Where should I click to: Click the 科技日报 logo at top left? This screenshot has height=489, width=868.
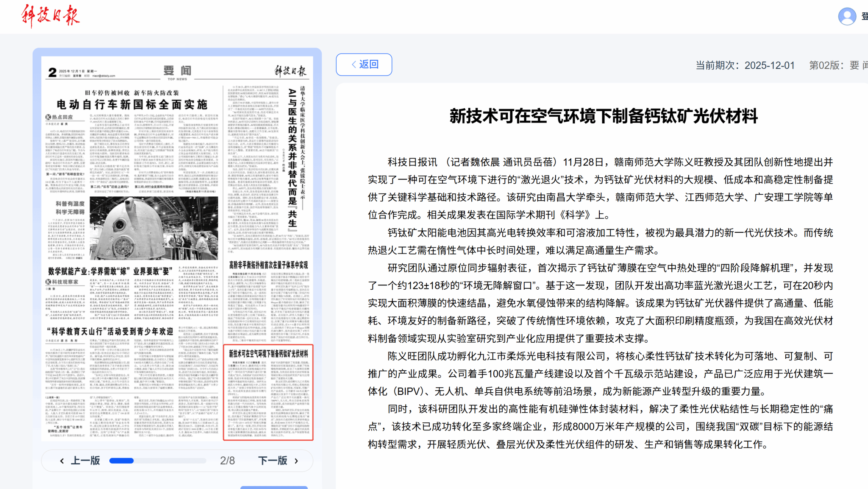50,16
